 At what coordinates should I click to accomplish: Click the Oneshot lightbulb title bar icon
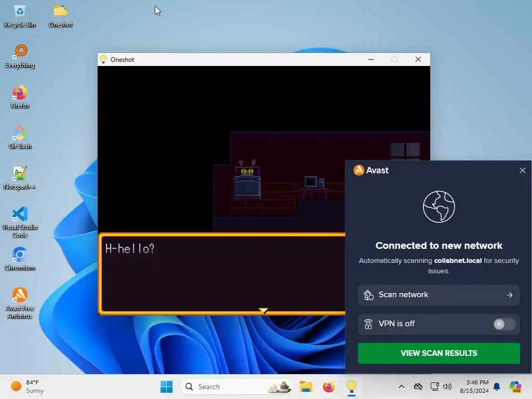(103, 59)
